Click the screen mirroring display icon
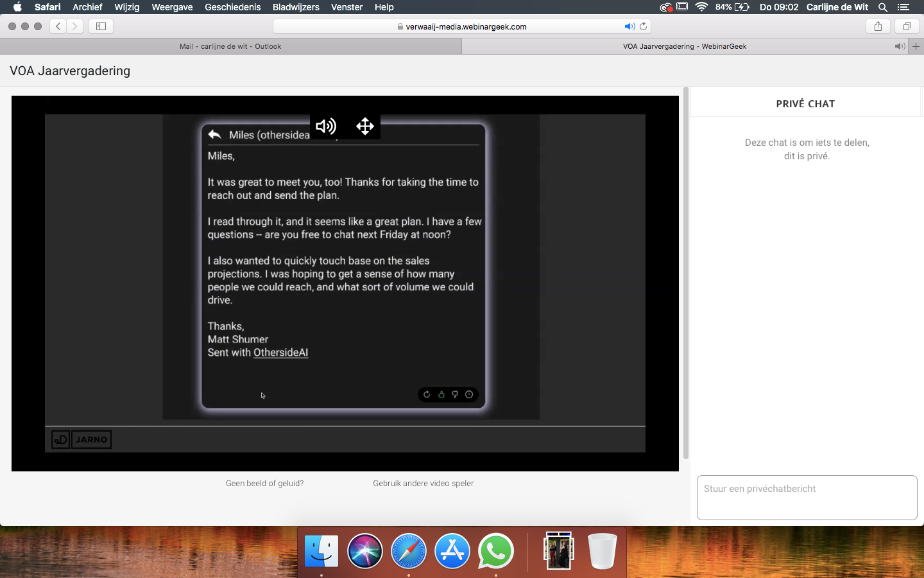Screen dimensions: 924x578 (x=682, y=7)
